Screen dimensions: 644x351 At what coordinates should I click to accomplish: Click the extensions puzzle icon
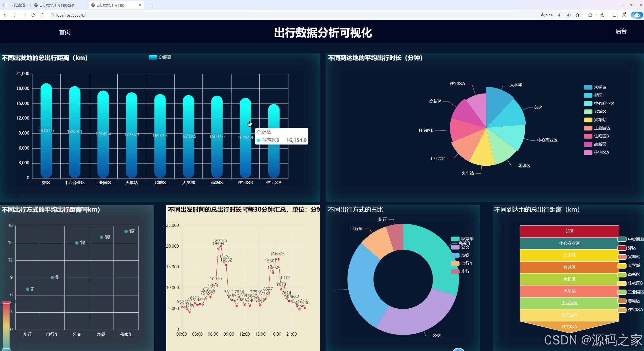tap(590, 15)
